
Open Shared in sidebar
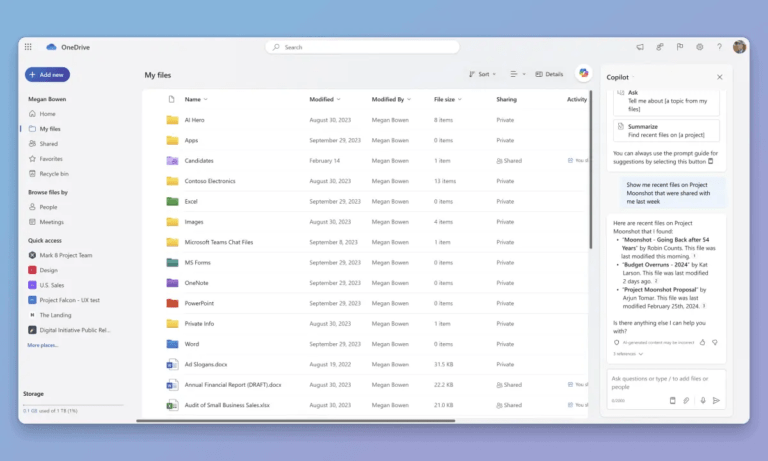[x=48, y=144]
